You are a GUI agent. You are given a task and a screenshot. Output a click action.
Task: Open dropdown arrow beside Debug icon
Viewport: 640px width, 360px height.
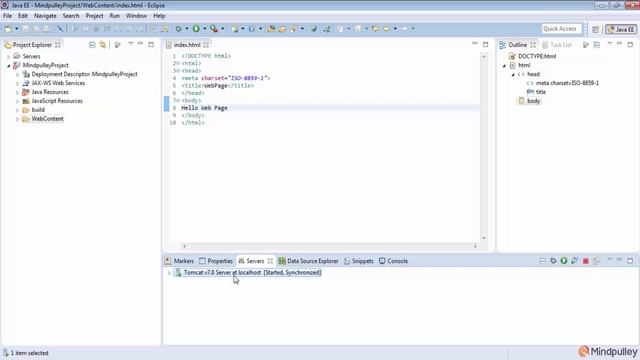click(187, 29)
